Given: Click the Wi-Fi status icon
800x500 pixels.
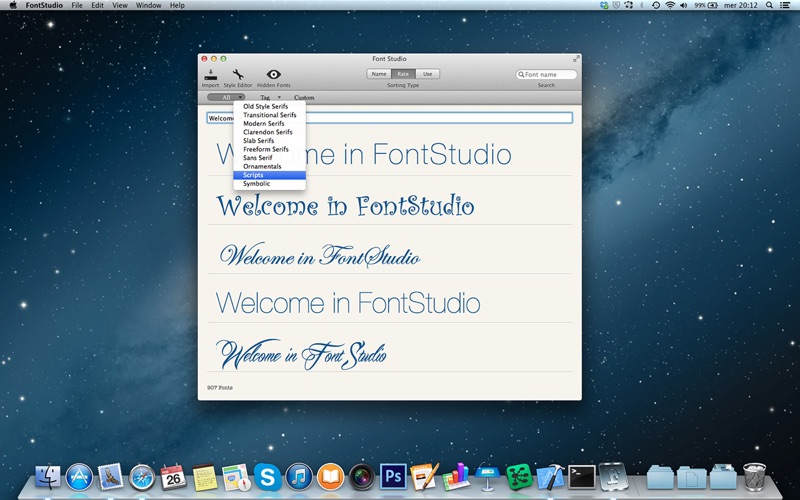Looking at the screenshot, I should (x=670, y=5).
